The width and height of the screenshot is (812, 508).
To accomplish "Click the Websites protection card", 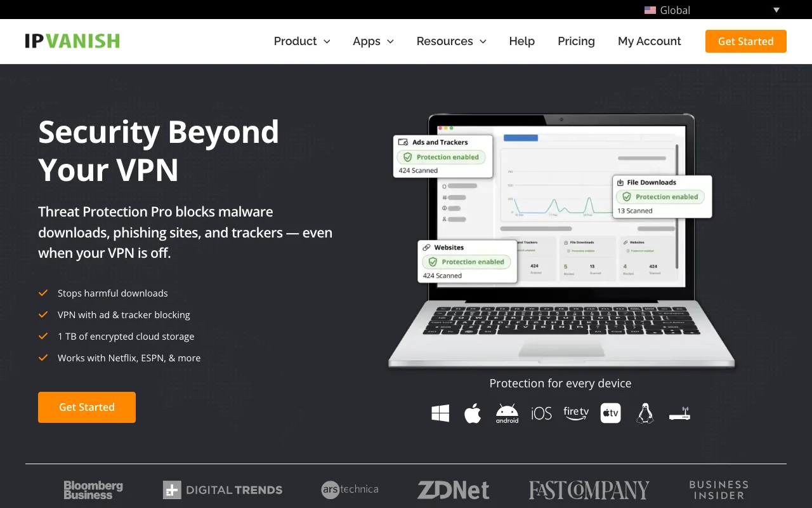I will coord(468,261).
